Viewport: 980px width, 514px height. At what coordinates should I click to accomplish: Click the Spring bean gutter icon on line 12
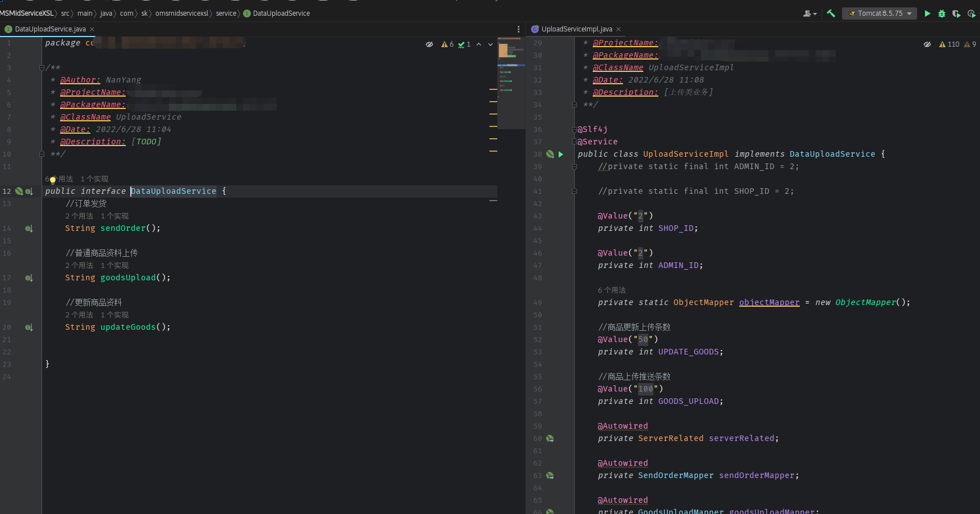tap(19, 191)
